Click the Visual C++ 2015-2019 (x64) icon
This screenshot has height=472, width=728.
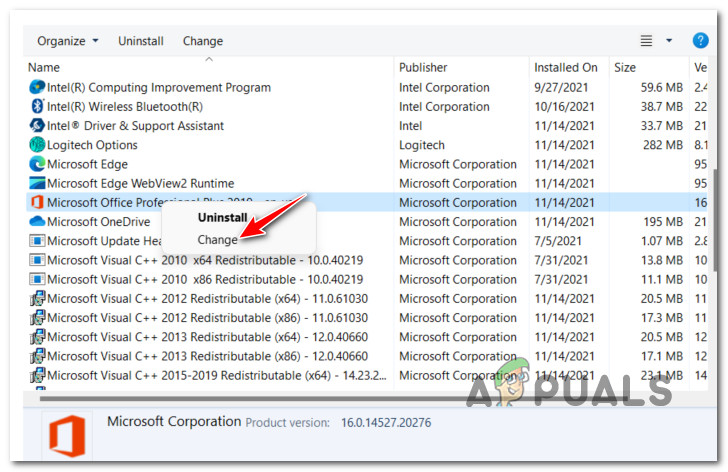pos(37,375)
